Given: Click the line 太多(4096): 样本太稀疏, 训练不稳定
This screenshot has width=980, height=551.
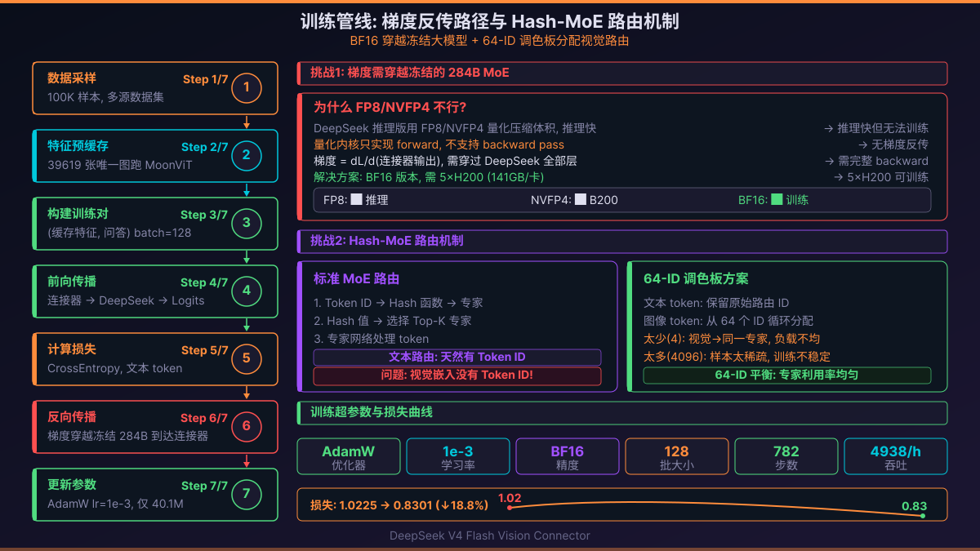Looking at the screenshot, I should coord(737,357).
